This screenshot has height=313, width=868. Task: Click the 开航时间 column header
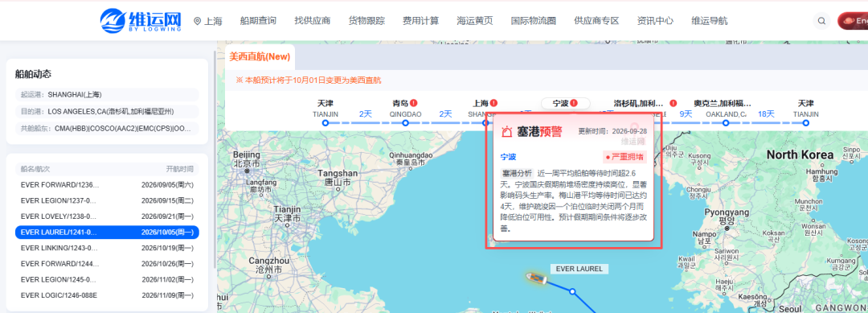(179, 169)
